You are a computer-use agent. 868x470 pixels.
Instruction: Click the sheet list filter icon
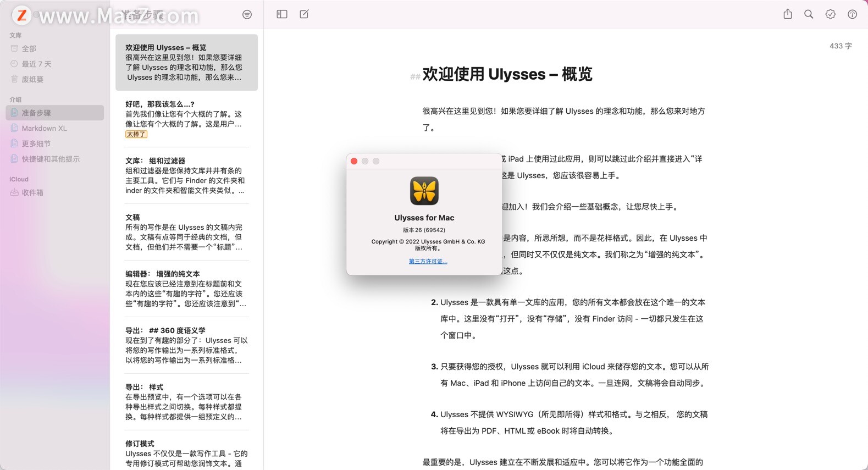247,14
